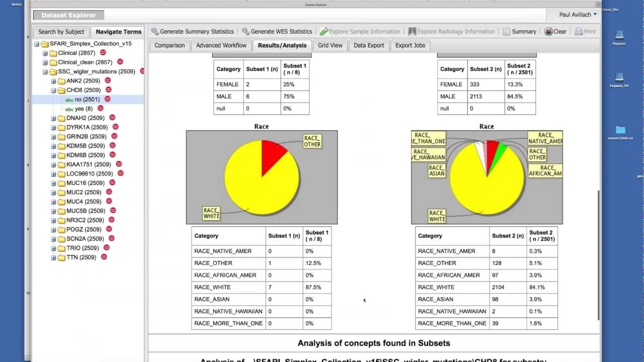Viewport: 644px width, 362px height.
Task: Click the red Clear icon
Action: tap(548, 31)
